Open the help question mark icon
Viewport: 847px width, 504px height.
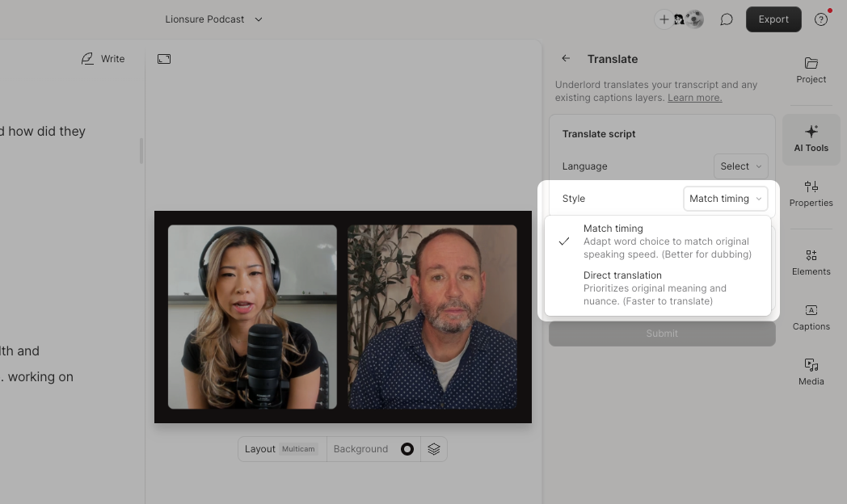click(x=821, y=19)
